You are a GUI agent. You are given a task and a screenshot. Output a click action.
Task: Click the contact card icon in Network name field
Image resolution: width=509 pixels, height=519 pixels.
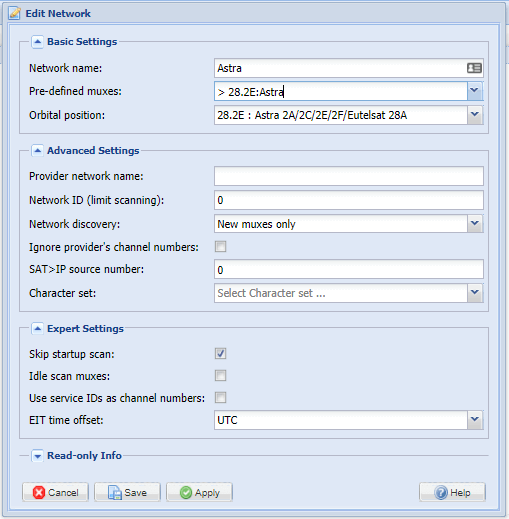pyautogui.click(x=474, y=68)
